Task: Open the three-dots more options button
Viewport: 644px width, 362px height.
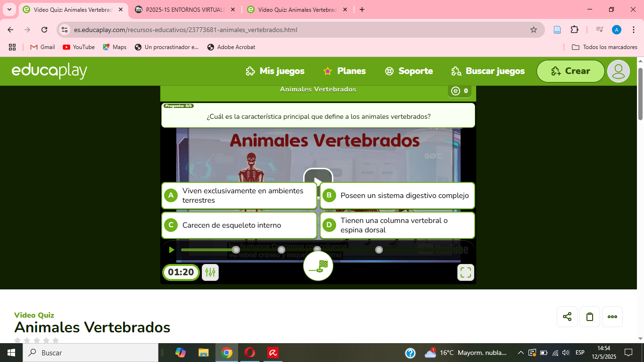Action: (612, 317)
